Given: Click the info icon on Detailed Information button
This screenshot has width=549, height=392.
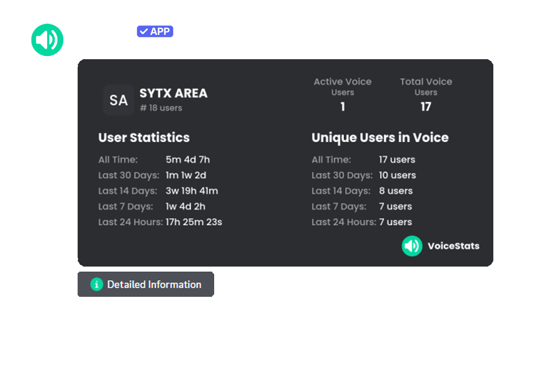Looking at the screenshot, I should coord(97,284).
